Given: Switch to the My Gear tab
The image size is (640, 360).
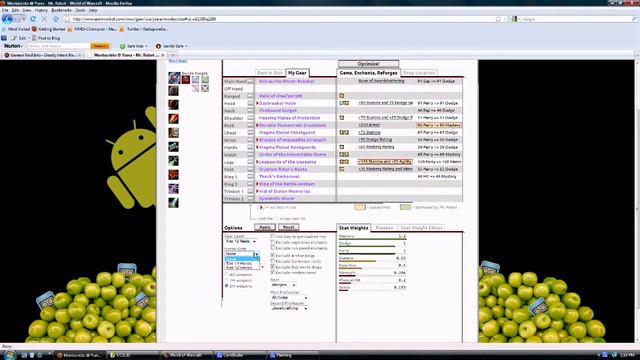Looking at the screenshot, I should [297, 73].
